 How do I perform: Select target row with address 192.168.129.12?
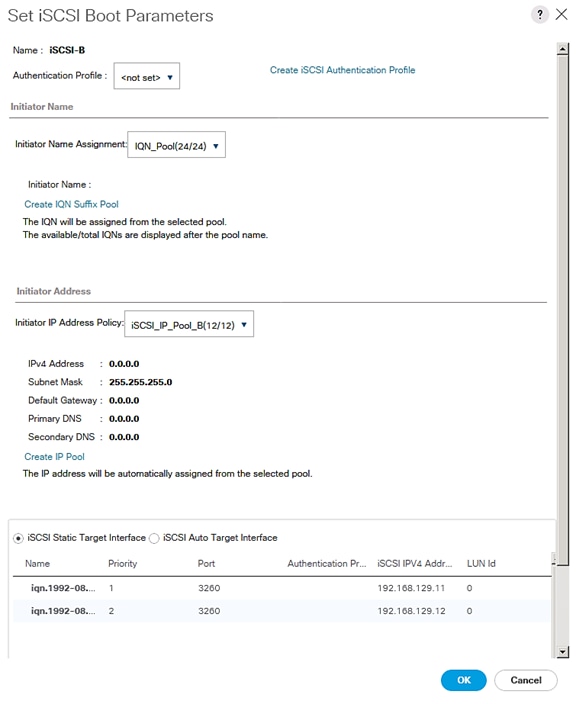pyautogui.click(x=281, y=611)
